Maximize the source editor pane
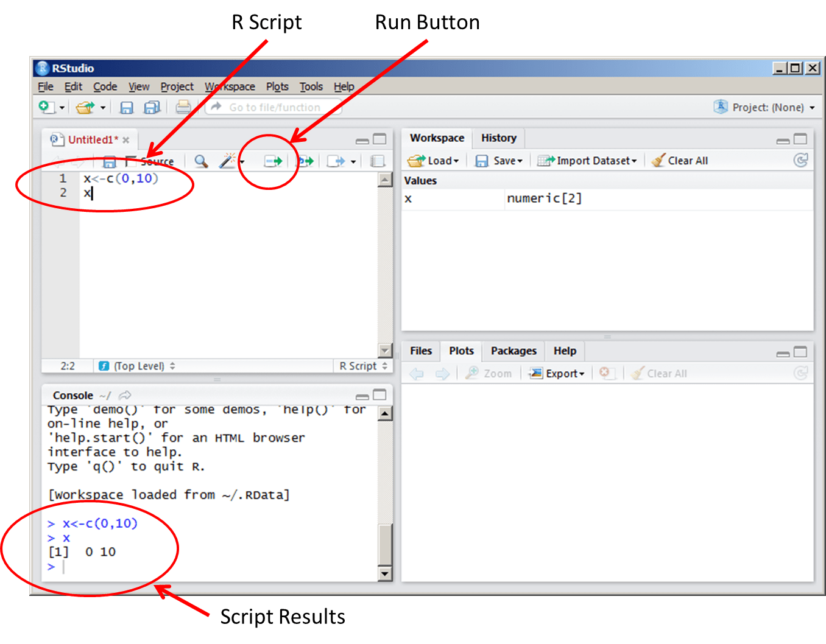The width and height of the screenshot is (826, 644). tap(379, 139)
